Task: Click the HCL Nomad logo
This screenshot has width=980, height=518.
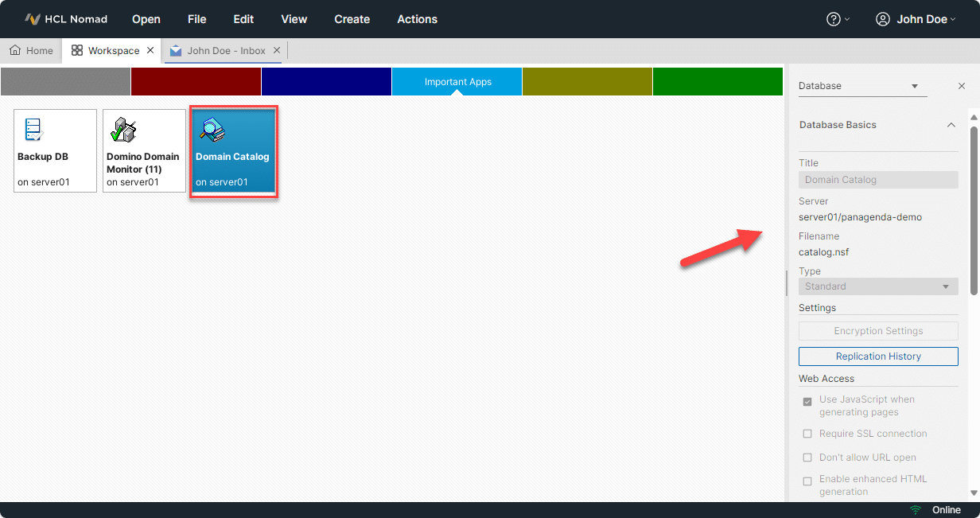Action: 33,19
